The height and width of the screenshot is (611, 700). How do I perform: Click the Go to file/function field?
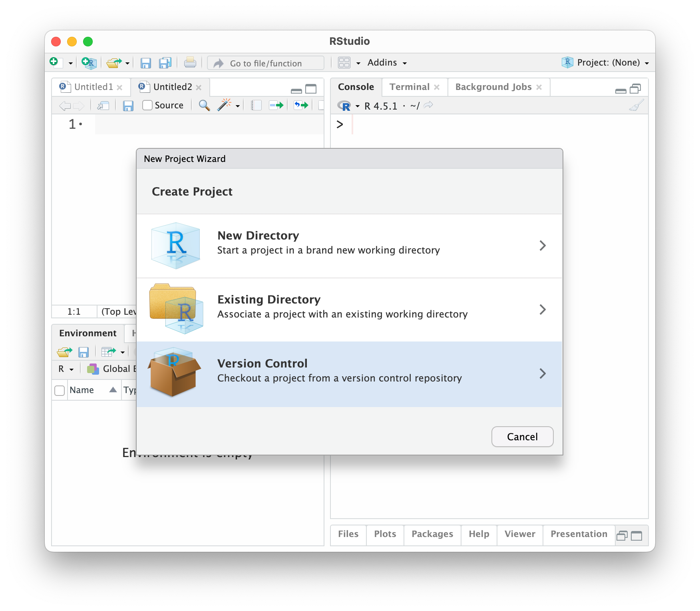pyautogui.click(x=265, y=63)
